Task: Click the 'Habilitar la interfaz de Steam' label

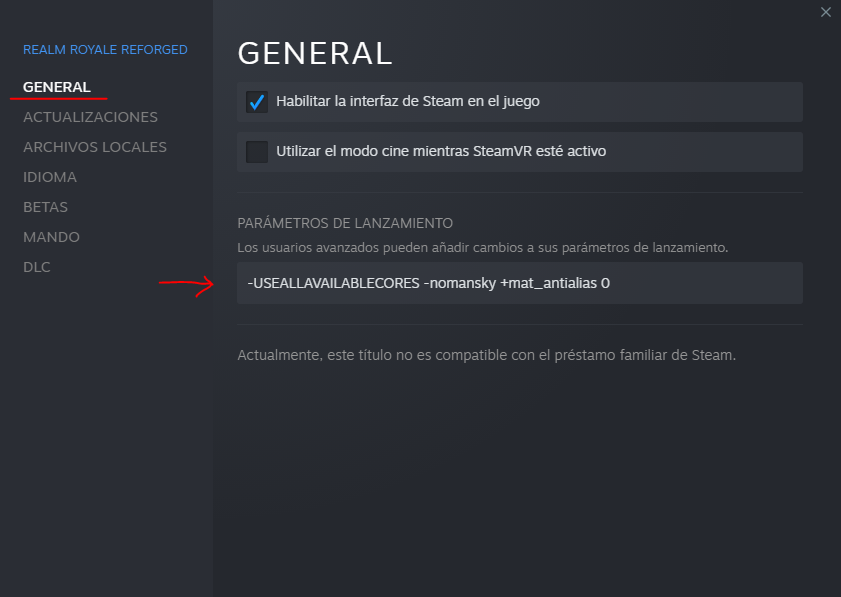Action: [x=408, y=102]
